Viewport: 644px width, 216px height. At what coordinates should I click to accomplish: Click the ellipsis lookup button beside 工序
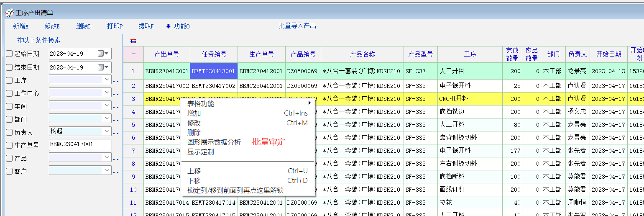116,81
